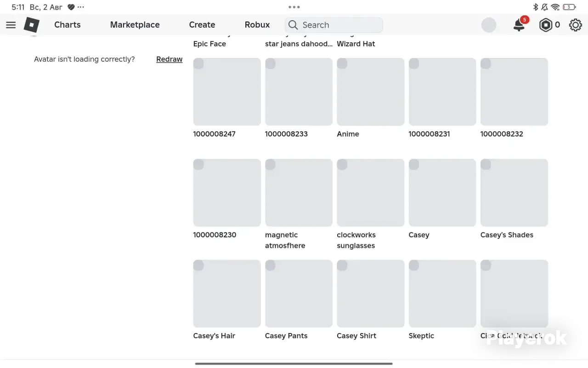Choose the 1000008231 item thumbnail
Screen dimensions: 588x368
pos(442,92)
